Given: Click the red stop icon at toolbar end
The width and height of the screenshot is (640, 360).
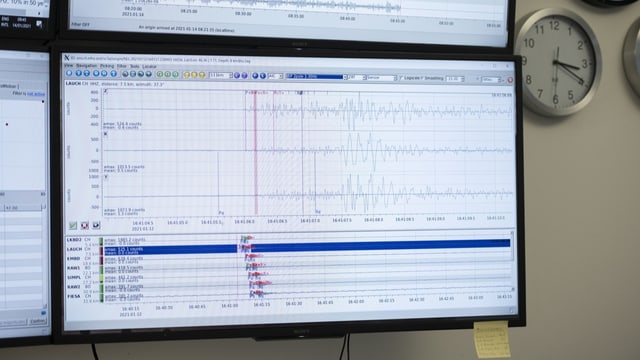Looking at the screenshot, I should [510, 80].
